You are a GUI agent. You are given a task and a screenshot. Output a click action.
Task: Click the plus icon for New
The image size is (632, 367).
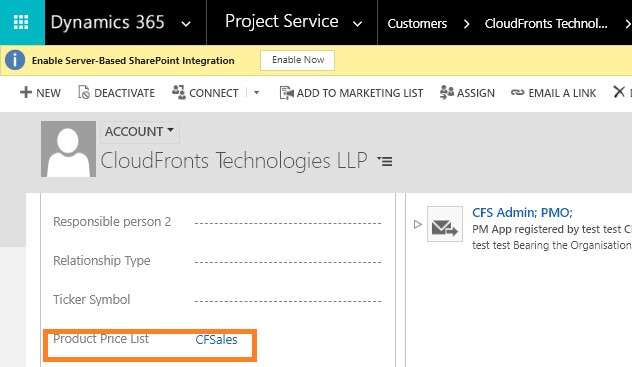25,92
